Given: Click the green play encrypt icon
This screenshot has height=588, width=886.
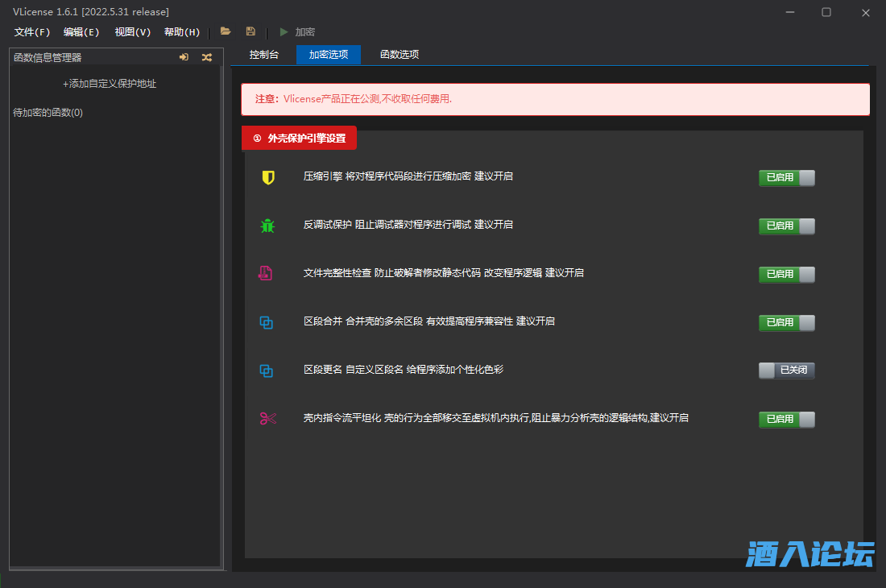Looking at the screenshot, I should pos(284,32).
